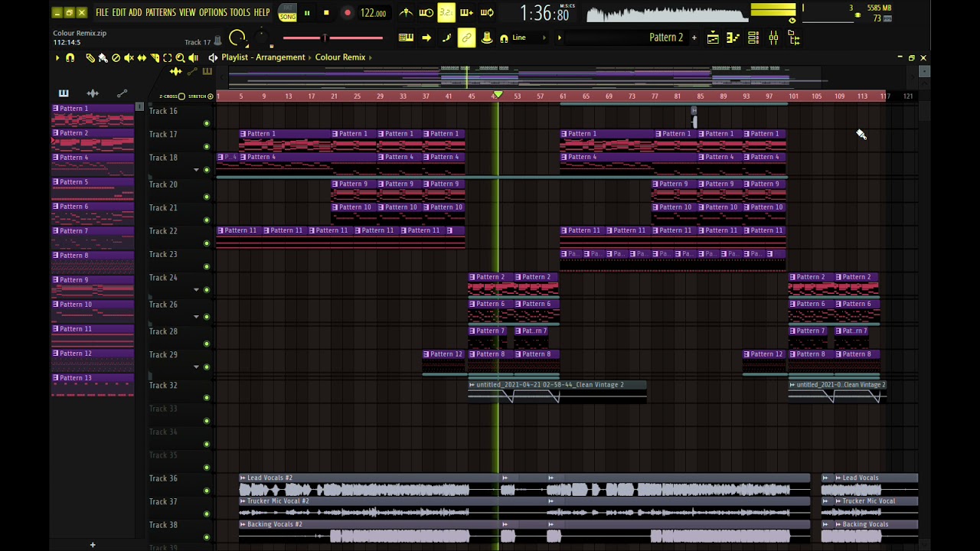980x551 pixels.
Task: Toggle the metronome icon
Action: (407, 13)
